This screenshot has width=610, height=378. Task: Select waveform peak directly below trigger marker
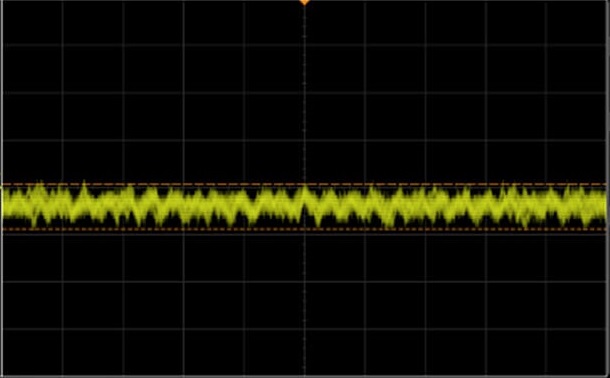tap(305, 189)
